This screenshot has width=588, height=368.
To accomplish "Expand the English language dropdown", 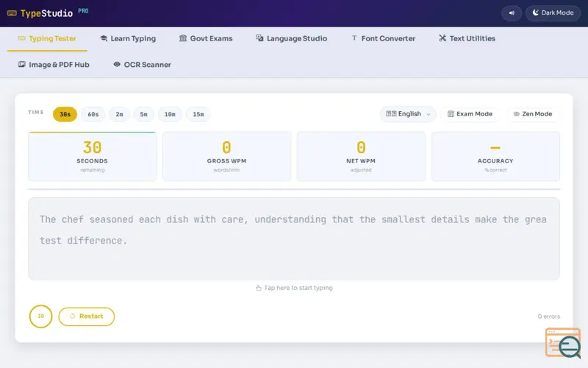I will 408,114.
